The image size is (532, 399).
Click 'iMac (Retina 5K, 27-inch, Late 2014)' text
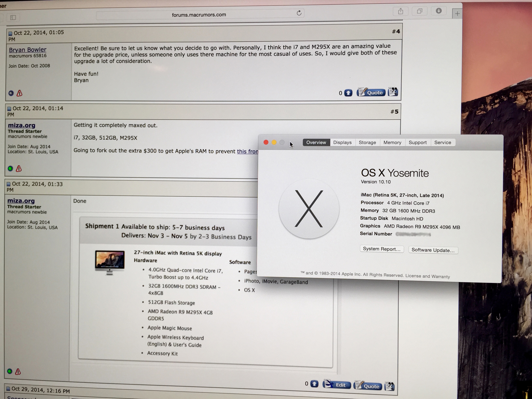point(402,195)
